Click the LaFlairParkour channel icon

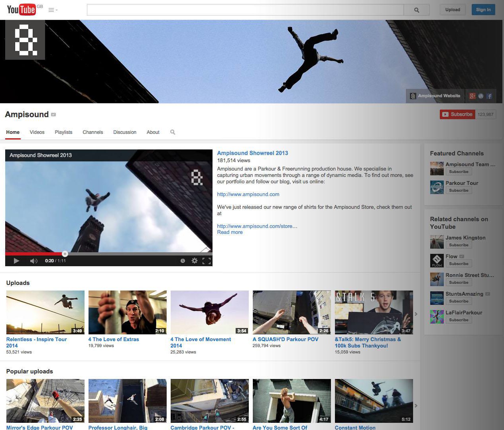point(437,317)
